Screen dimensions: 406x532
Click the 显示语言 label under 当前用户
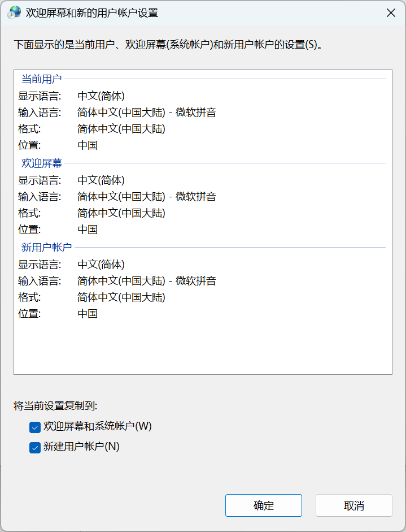[x=40, y=96]
